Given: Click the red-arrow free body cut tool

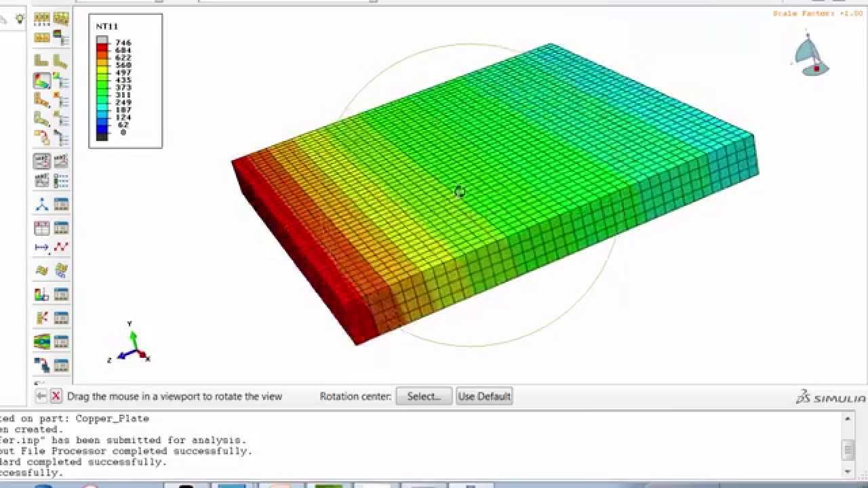Looking at the screenshot, I should pos(42,318).
